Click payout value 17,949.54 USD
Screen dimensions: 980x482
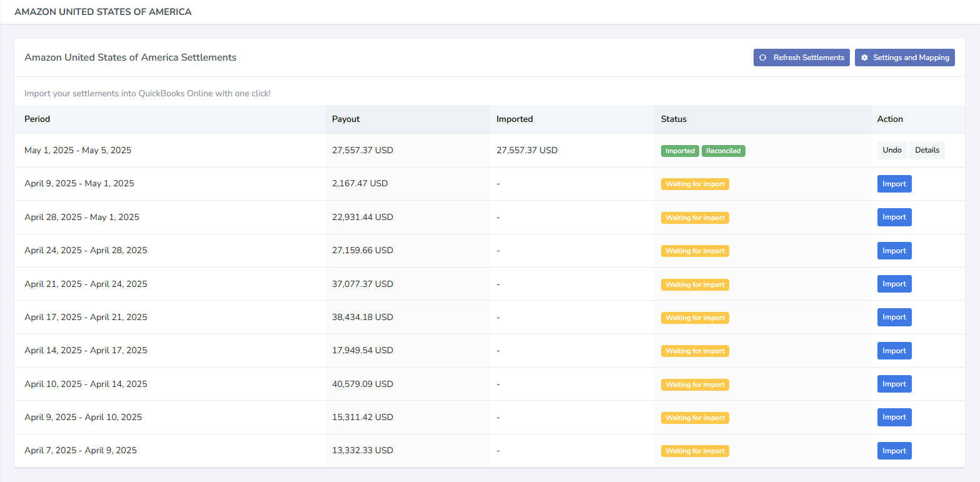tap(363, 350)
